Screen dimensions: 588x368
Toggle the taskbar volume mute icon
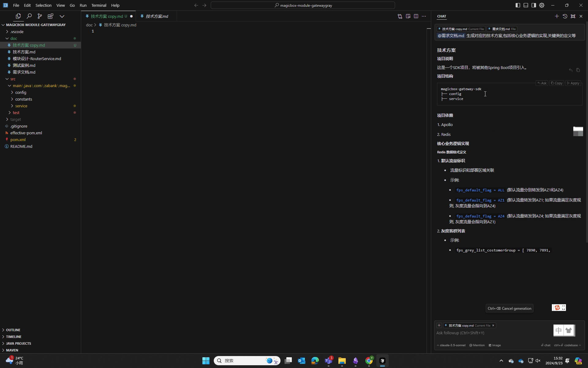538,361
